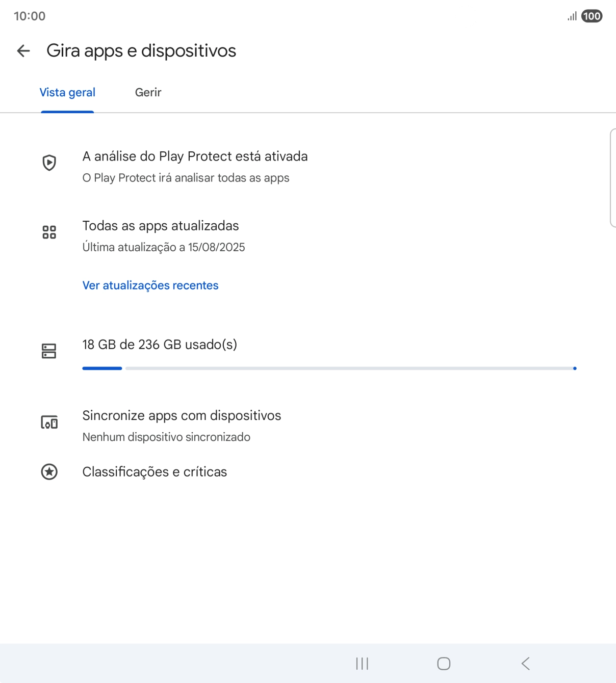Click the storage usage progress bar
Screen dimensions: 616x683
tap(329, 368)
